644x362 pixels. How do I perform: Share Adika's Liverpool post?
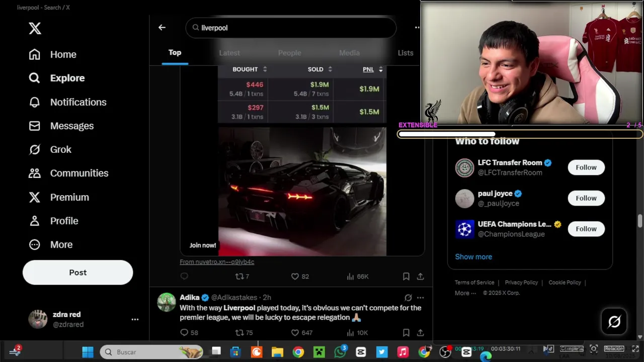(420, 333)
